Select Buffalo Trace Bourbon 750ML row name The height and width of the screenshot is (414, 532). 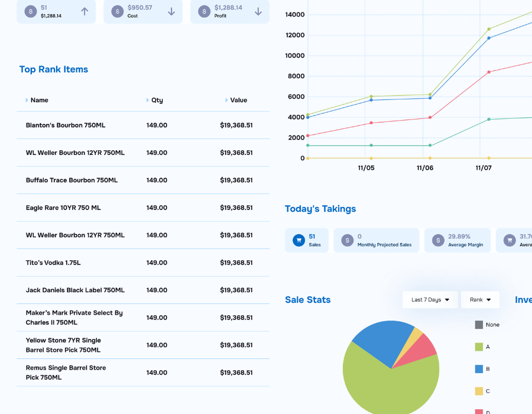click(x=72, y=180)
